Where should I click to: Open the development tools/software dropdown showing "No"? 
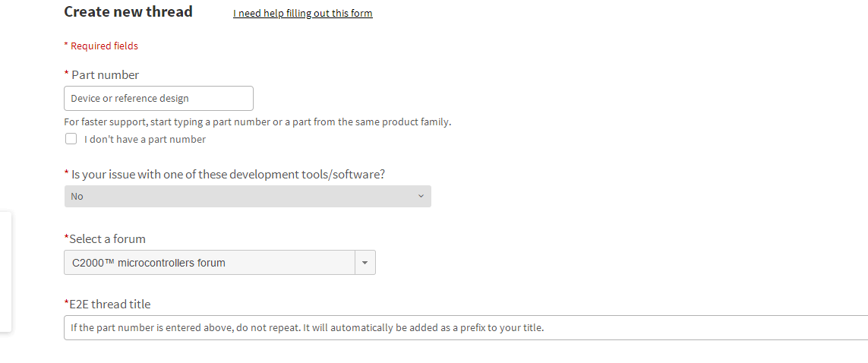coord(248,197)
